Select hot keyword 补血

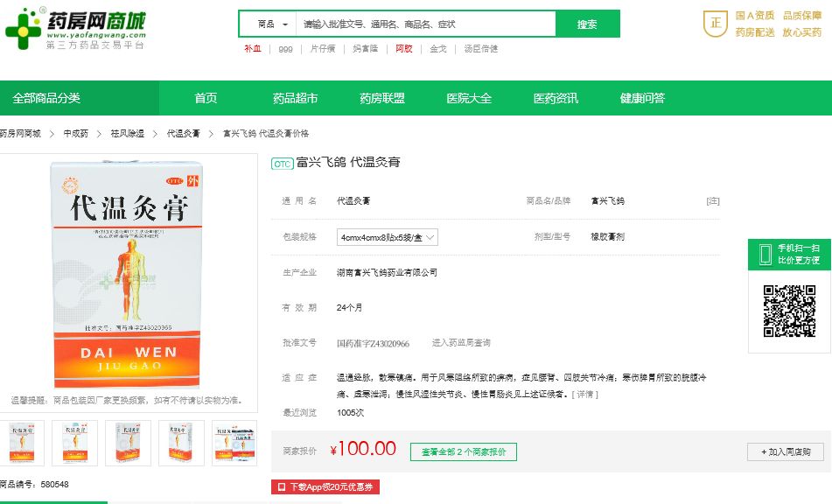click(x=253, y=49)
